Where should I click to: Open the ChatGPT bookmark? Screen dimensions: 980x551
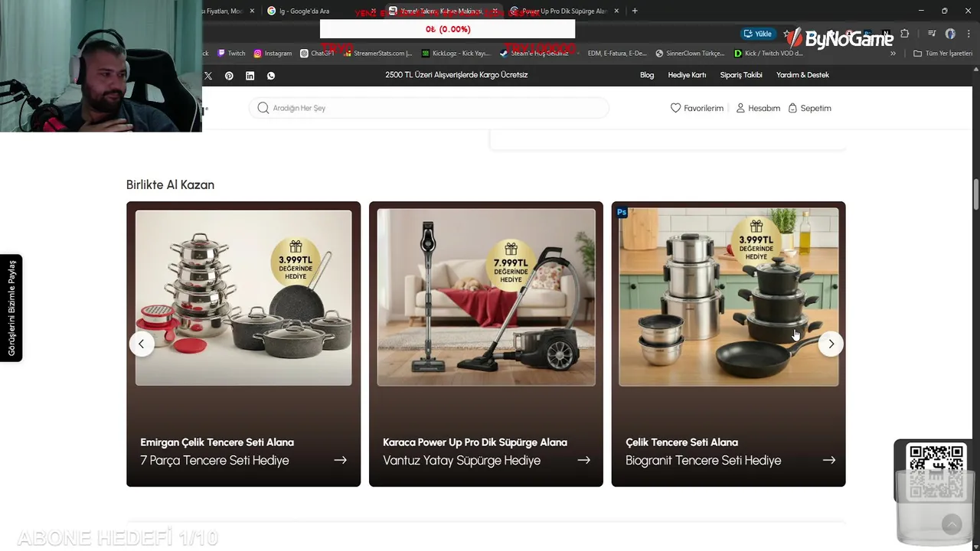(x=317, y=54)
